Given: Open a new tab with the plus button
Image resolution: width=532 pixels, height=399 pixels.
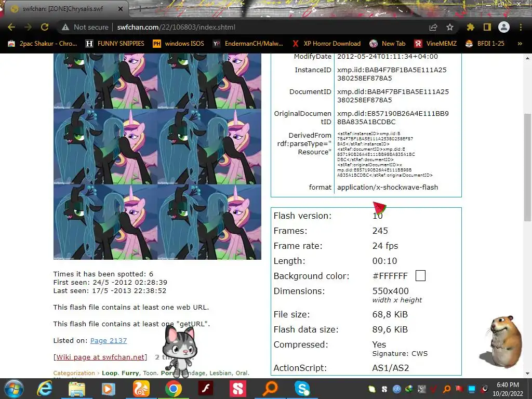Looking at the screenshot, I should tap(140, 9).
